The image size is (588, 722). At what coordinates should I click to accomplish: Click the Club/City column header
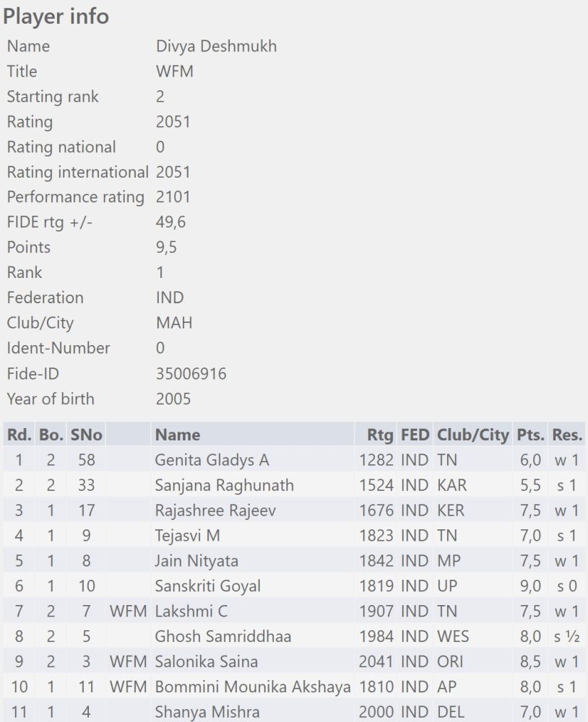click(473, 435)
